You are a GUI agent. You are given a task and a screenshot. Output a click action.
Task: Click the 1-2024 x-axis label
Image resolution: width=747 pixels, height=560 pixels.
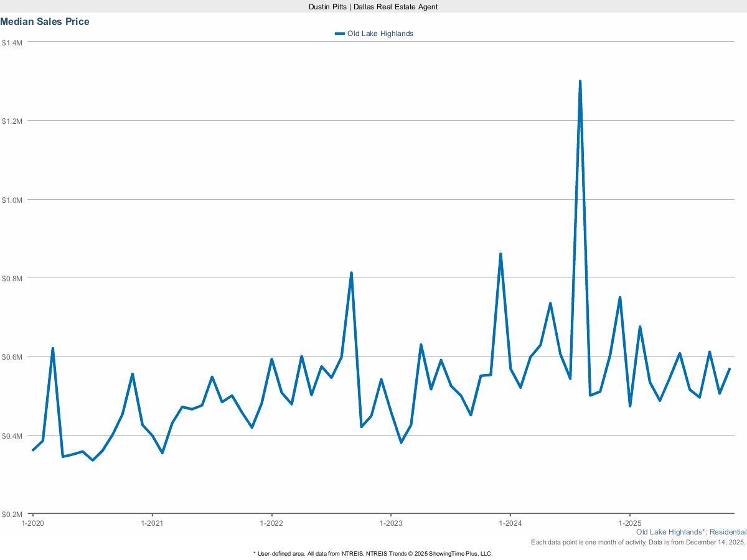pyautogui.click(x=512, y=523)
